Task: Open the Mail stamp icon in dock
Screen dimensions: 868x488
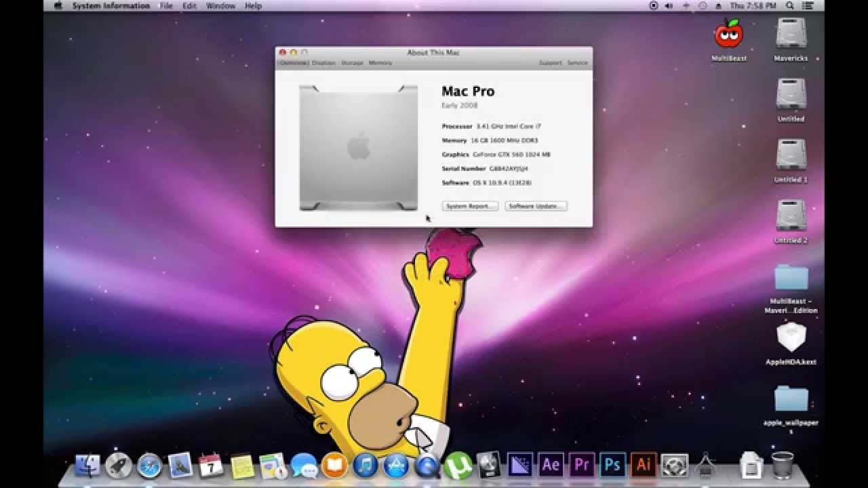Action: pos(180,465)
